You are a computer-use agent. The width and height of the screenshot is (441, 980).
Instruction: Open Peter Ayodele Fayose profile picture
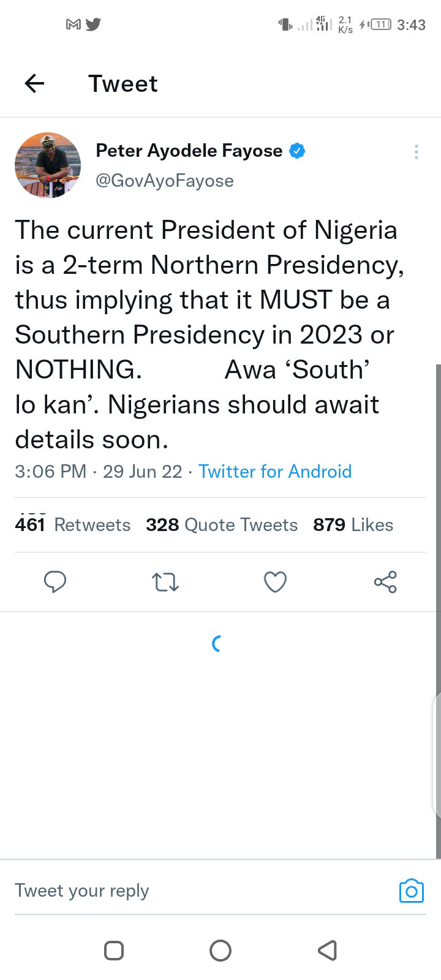point(48,165)
